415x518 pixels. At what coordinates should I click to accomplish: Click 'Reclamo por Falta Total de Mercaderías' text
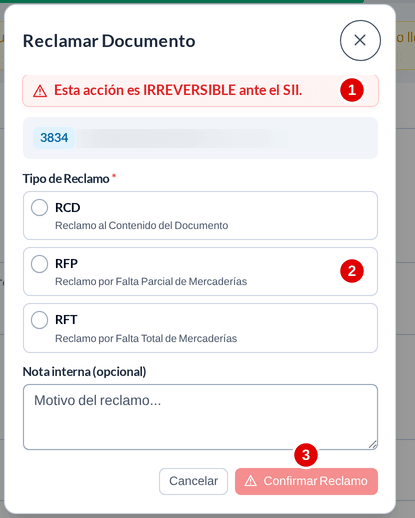click(146, 339)
